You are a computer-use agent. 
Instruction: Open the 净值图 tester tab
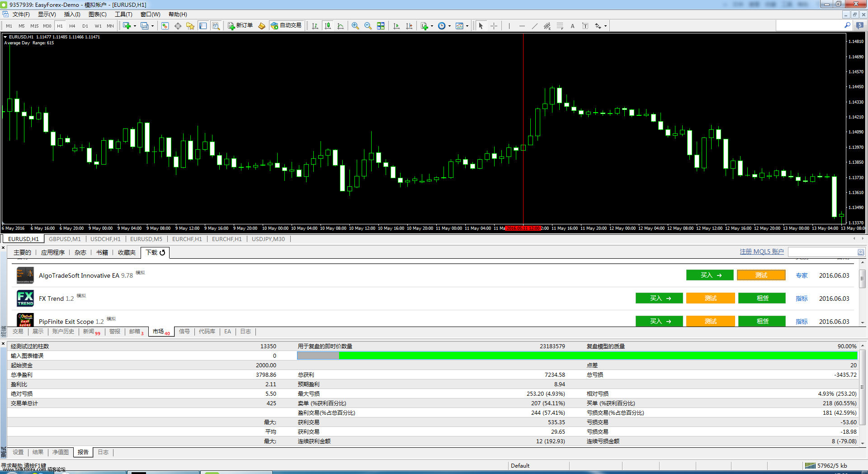pos(60,452)
